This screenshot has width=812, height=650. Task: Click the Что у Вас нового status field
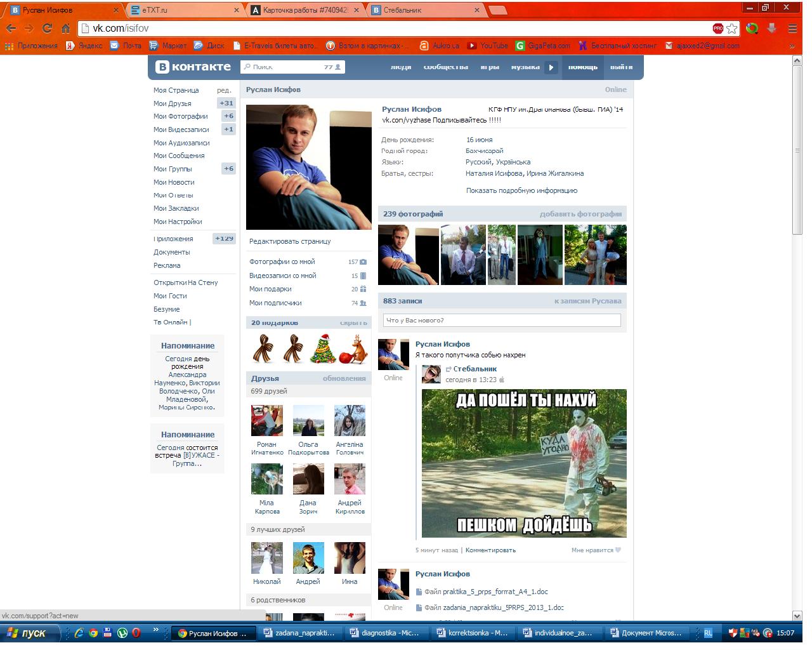click(502, 321)
